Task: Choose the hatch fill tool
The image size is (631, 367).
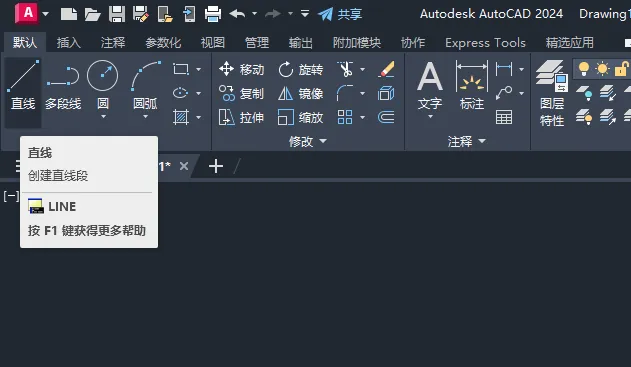Action: pos(181,118)
